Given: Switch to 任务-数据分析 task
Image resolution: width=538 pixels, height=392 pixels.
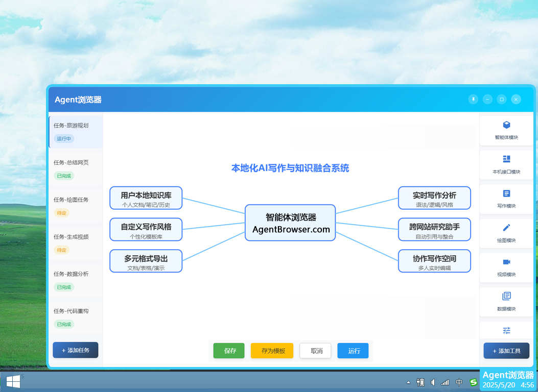Looking at the screenshot, I should [76, 280].
